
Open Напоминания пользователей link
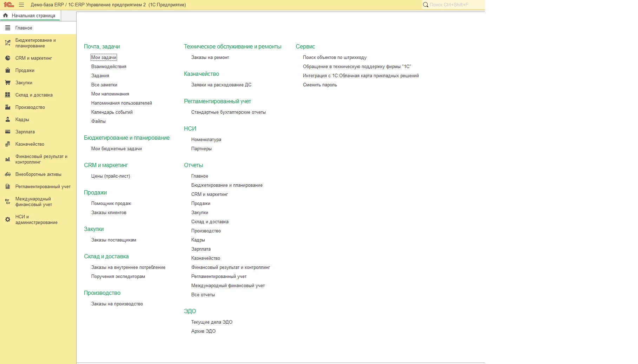[x=121, y=103]
